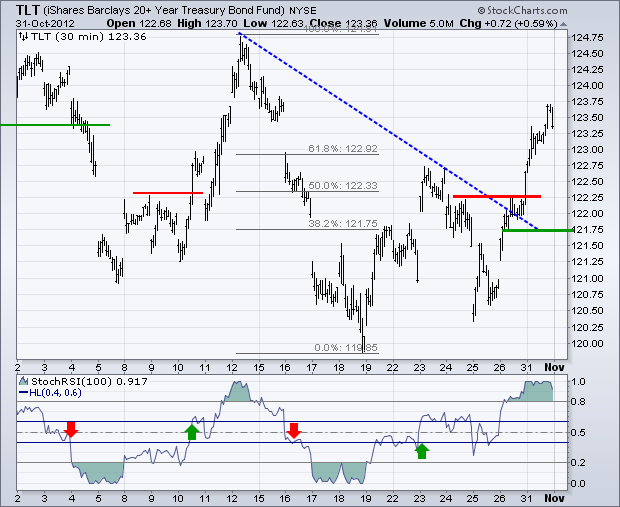Click the 122.25 price axis label
Viewport: 620px width, 507px height.
point(587,197)
